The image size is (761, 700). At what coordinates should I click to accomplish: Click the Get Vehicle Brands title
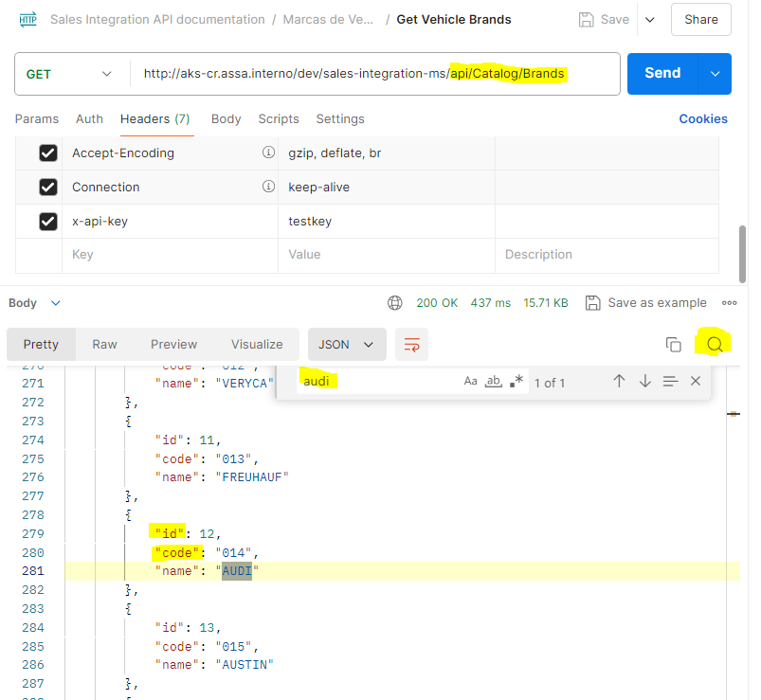(x=454, y=20)
